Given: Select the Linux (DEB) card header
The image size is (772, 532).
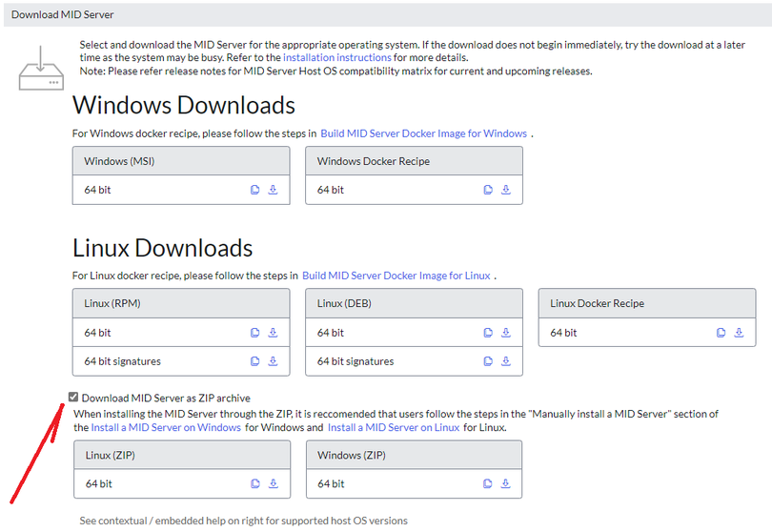Looking at the screenshot, I should coord(414,303).
